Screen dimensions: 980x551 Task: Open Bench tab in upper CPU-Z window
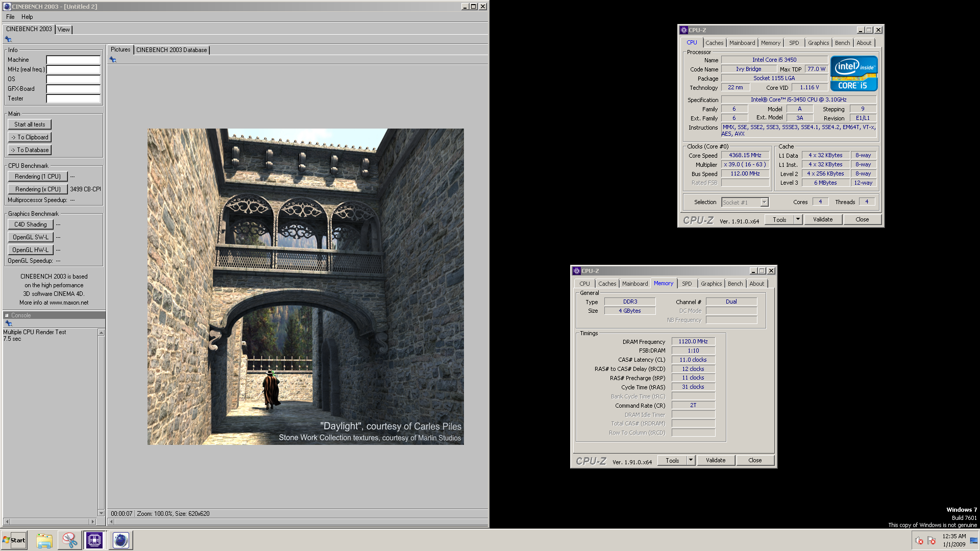pyautogui.click(x=843, y=43)
